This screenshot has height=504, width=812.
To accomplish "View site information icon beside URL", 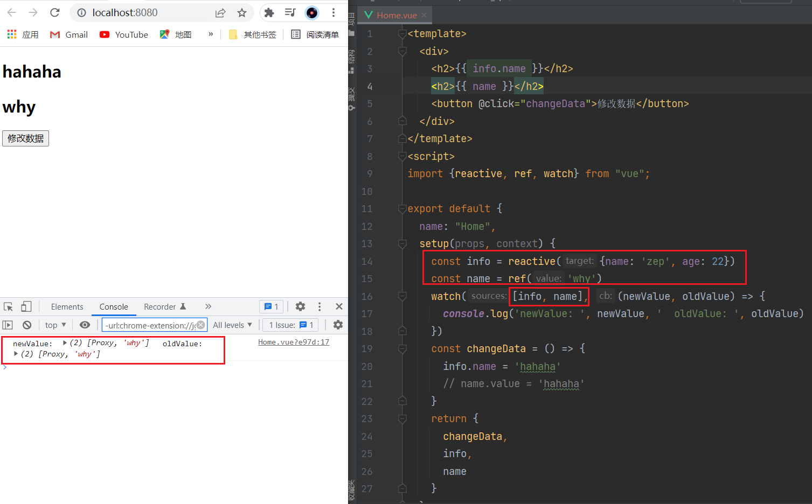I will [81, 12].
